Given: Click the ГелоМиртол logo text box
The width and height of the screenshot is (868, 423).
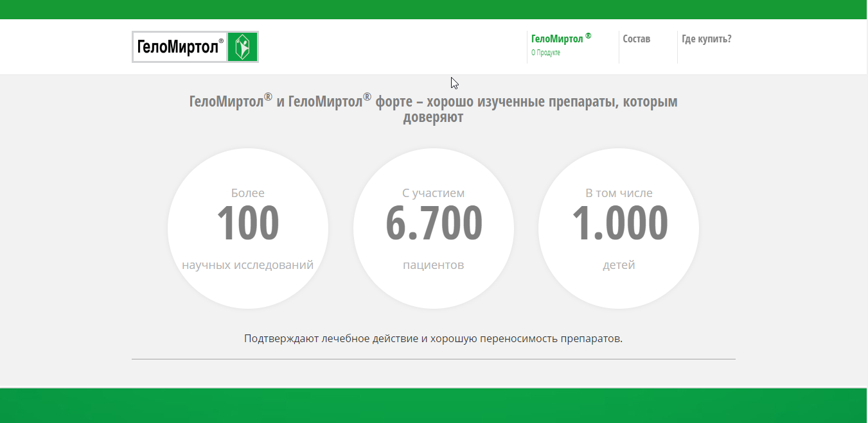Looking at the screenshot, I should click(179, 46).
